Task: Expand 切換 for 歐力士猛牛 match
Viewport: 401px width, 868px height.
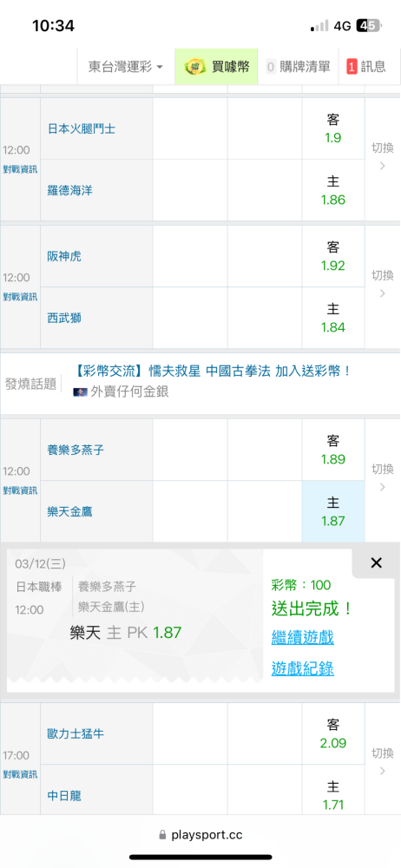Action: (383, 762)
